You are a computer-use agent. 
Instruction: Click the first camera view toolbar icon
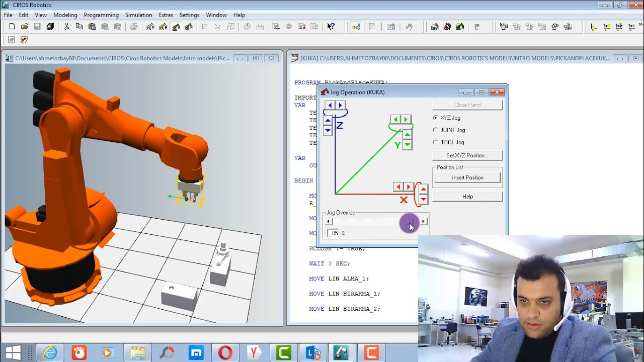(504, 27)
